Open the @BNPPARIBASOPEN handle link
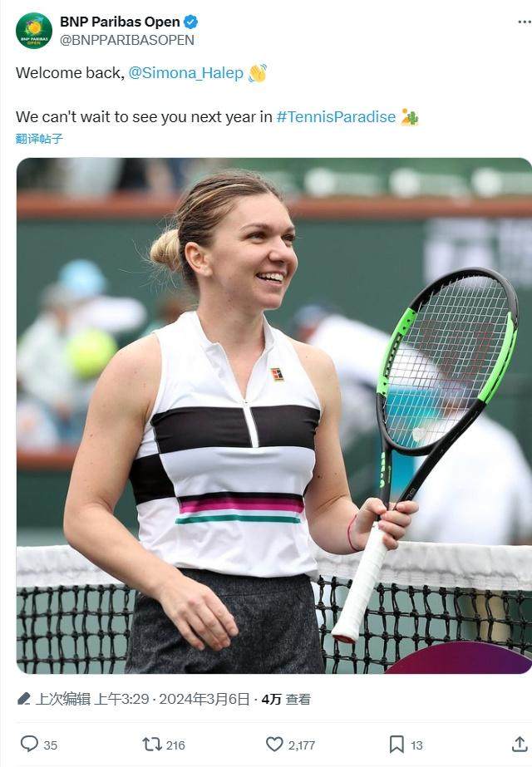The height and width of the screenshot is (767, 532). tap(127, 40)
